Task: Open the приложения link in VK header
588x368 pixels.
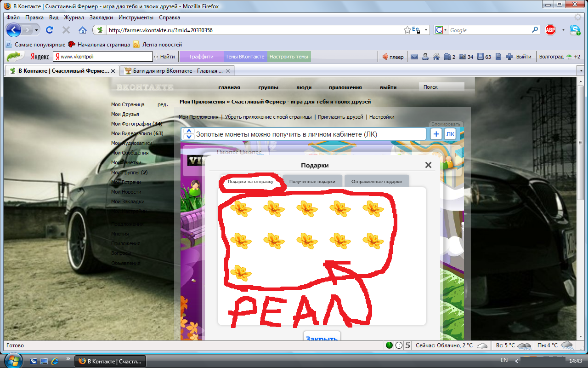Action: 345,87
